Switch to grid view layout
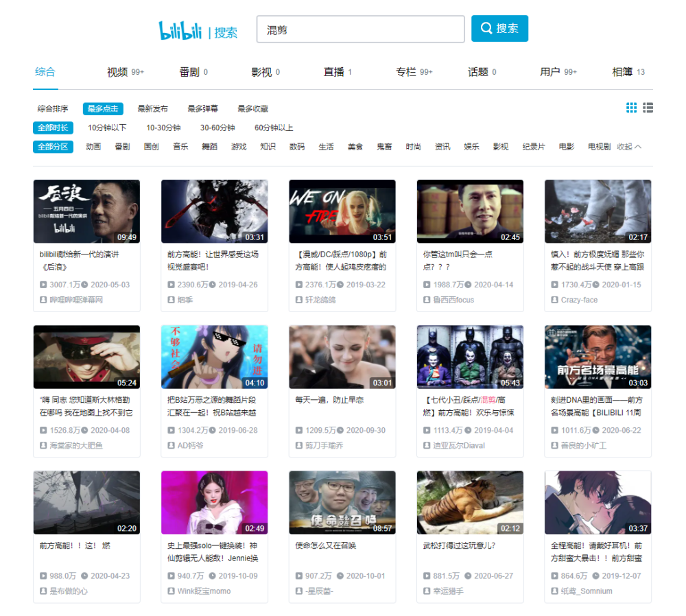 631,108
